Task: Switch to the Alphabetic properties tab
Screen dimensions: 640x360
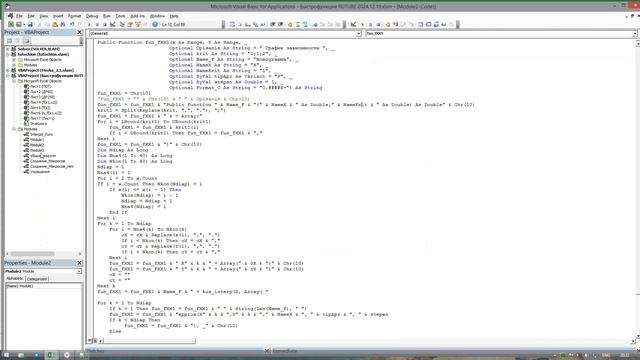Action: pyautogui.click(x=15, y=278)
